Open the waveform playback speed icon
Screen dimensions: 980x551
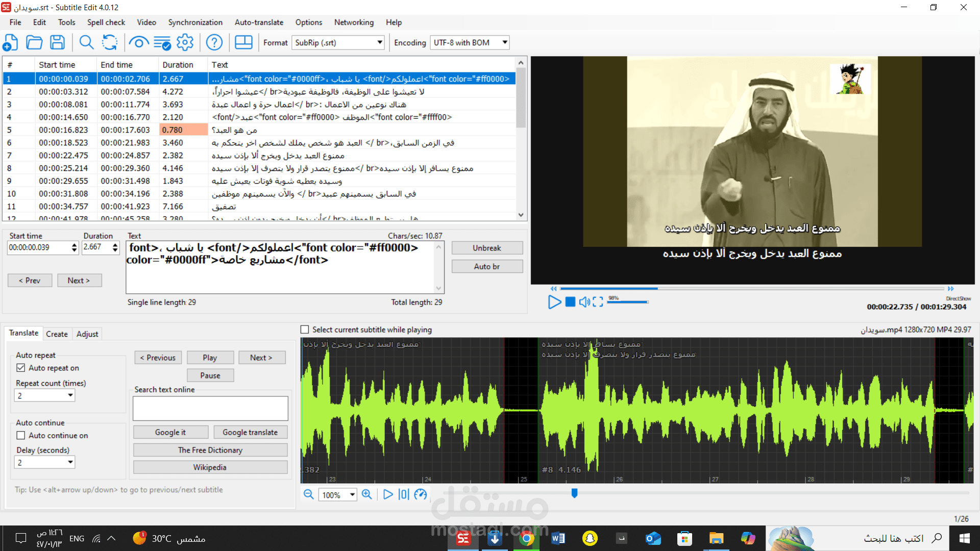click(x=421, y=494)
